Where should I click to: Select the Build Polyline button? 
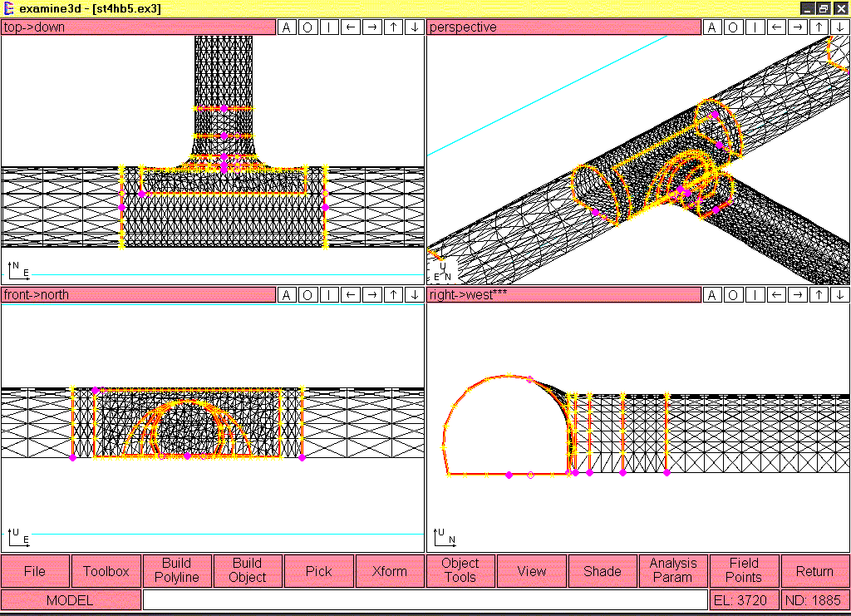click(176, 571)
